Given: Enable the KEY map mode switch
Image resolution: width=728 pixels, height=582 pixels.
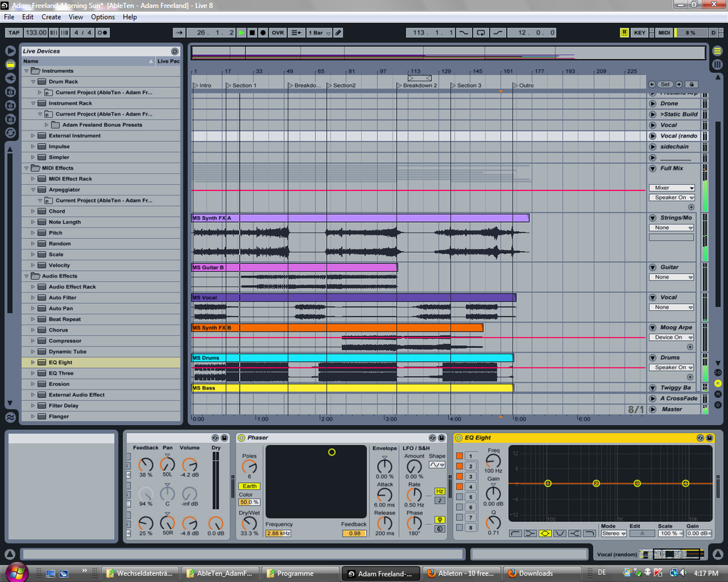Looking at the screenshot, I should click(x=639, y=33).
